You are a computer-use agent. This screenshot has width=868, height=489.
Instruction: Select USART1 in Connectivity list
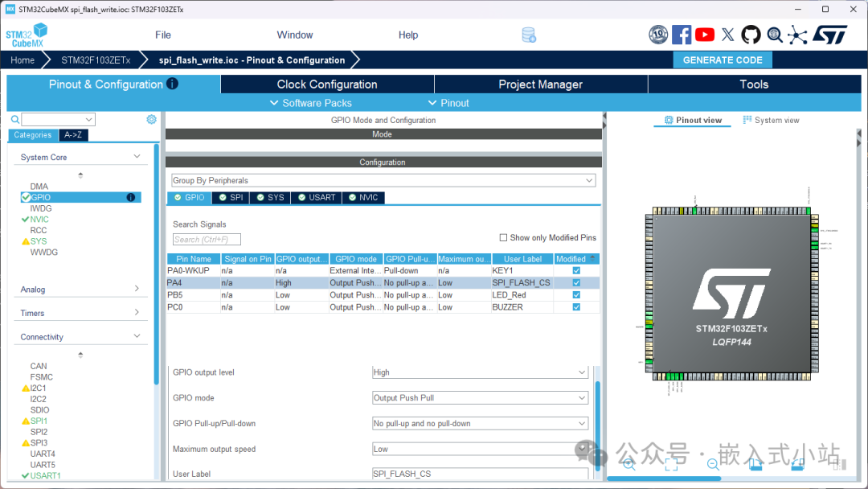[x=45, y=475]
